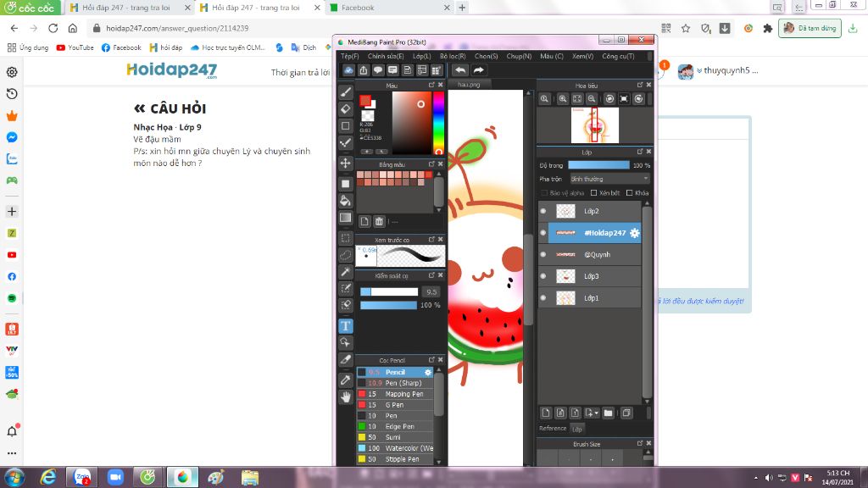Open the Pha trộn blending mode dropdown
This screenshot has width=868, height=488.
click(x=609, y=179)
